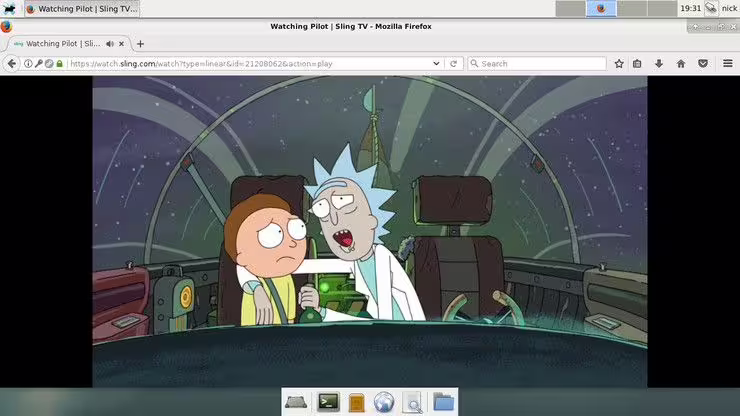The width and height of the screenshot is (740, 416).
Task: Close the Watching Pilot tab
Action: coord(121,43)
